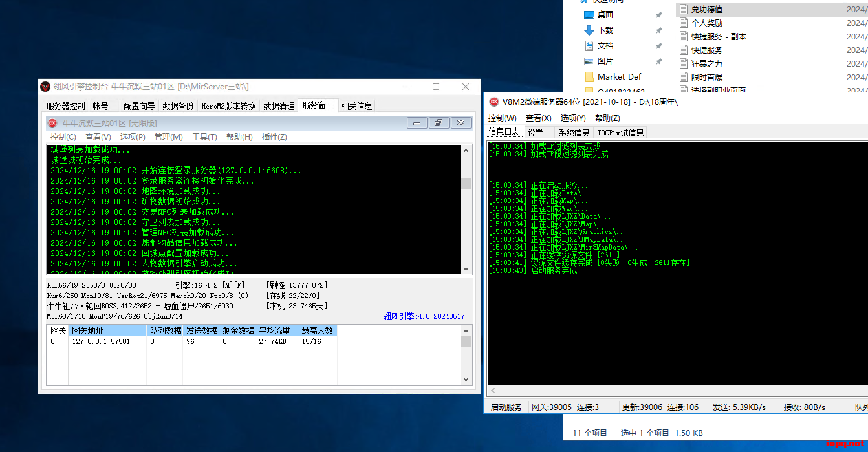Viewport: 868px width, 452px height.
Task: Open the 配置向导 tab
Action: 139,106
